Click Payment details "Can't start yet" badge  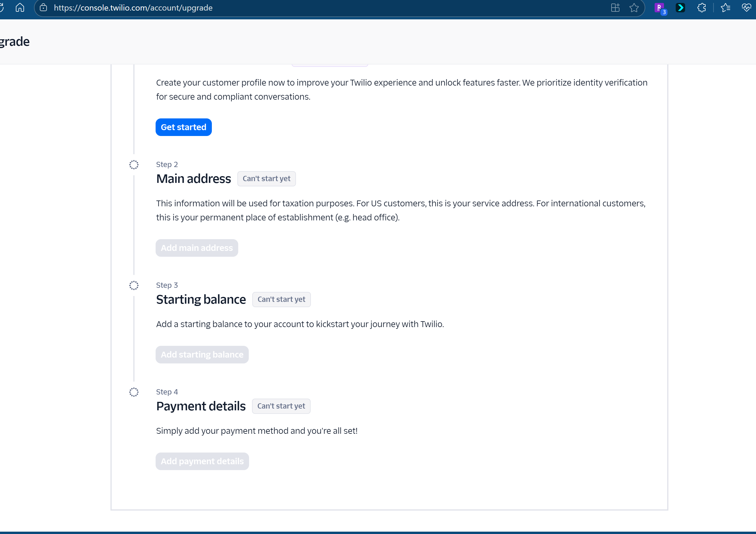coord(281,406)
